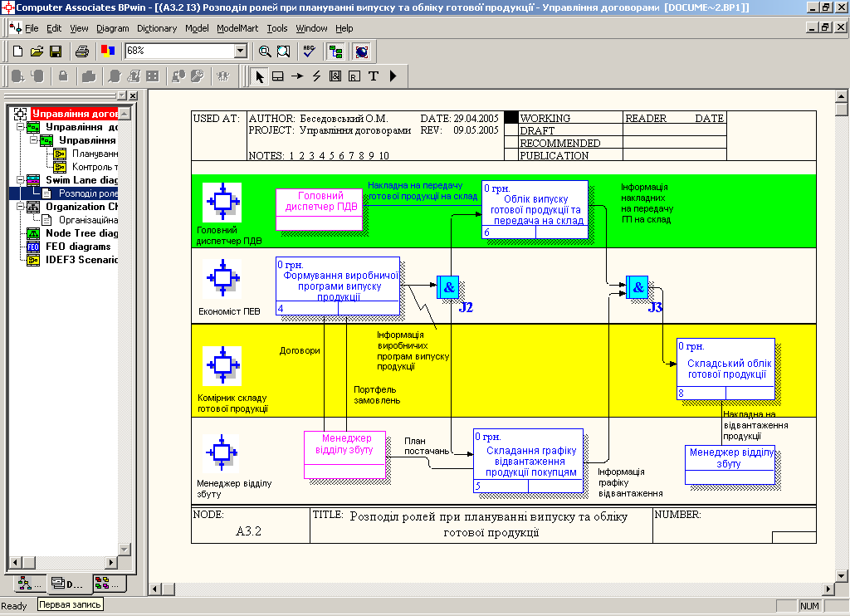Click the J2 junction box
The width and height of the screenshot is (850, 616).
click(447, 287)
